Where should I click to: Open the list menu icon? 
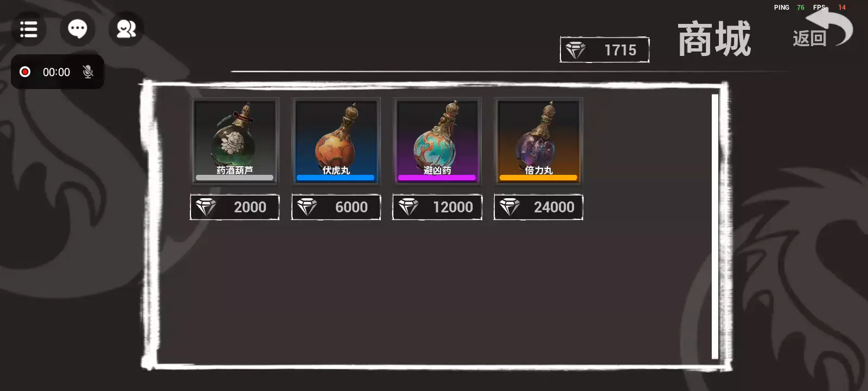tap(29, 29)
